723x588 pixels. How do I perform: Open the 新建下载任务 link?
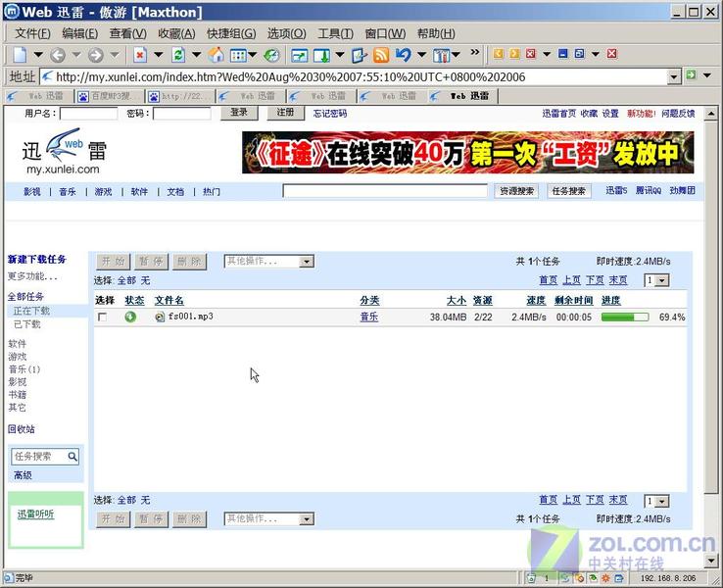click(37, 259)
